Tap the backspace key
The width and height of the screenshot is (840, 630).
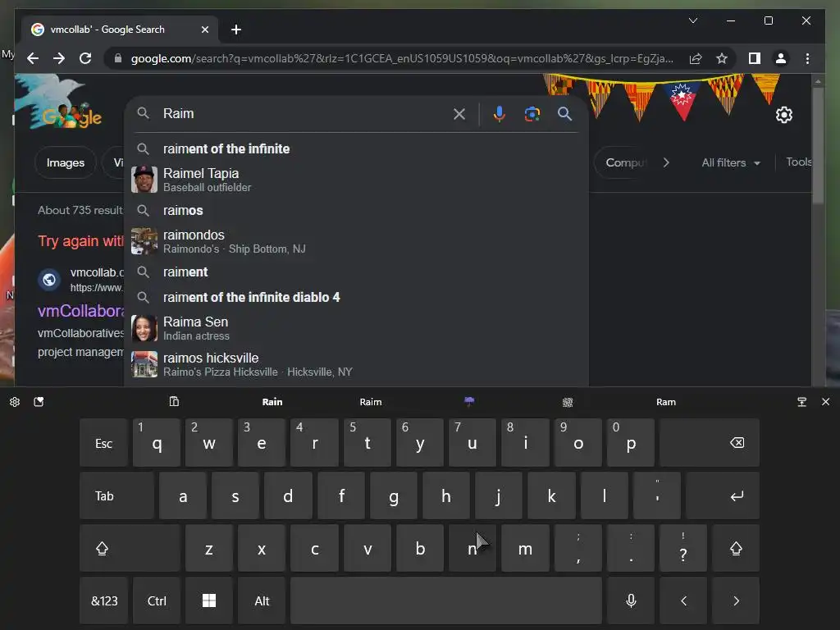(710, 443)
